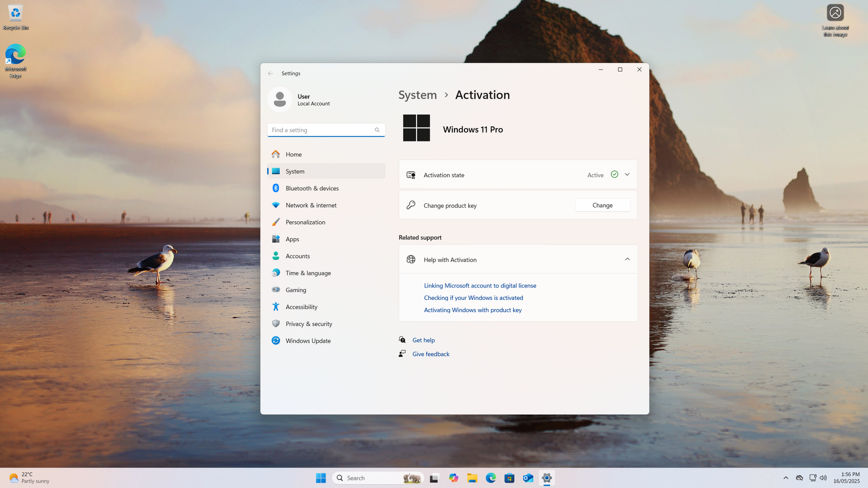
Task: Open Accessibility settings
Action: (x=326, y=307)
